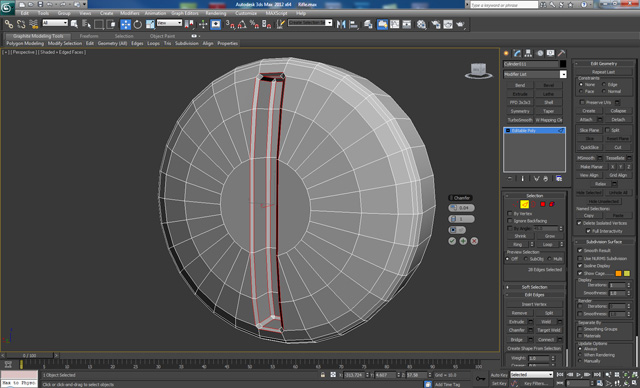
Task: Open the Modify command panel tab
Action: pos(518,53)
